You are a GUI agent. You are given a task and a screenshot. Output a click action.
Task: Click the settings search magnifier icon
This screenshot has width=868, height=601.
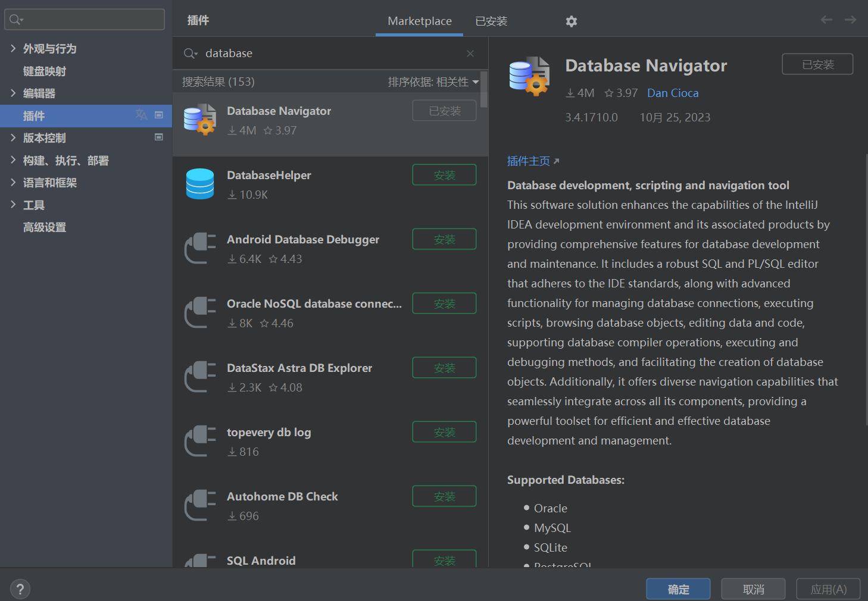coord(16,20)
